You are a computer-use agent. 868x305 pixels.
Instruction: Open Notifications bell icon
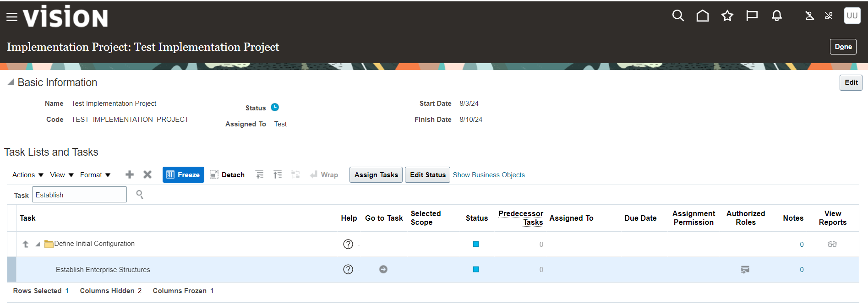[x=776, y=16]
